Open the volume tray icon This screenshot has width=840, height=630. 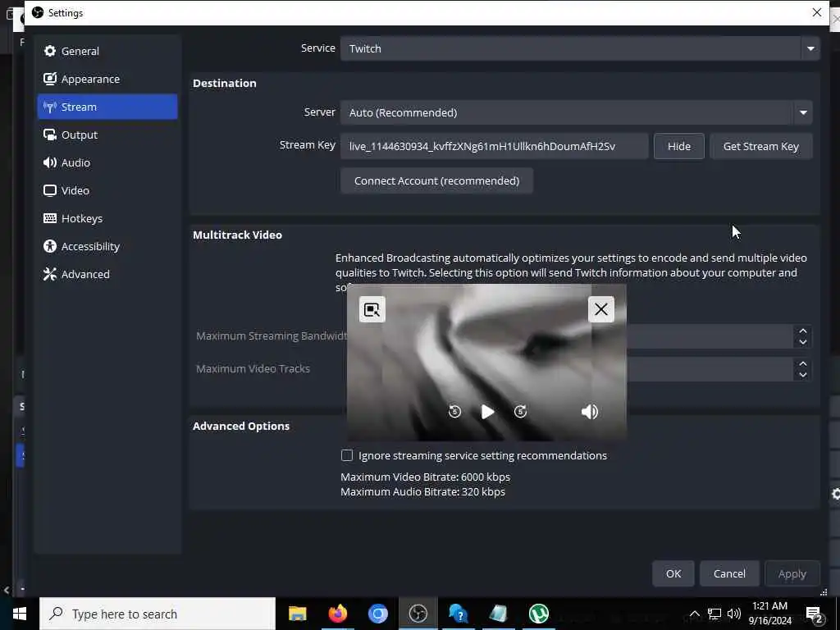pos(734,614)
